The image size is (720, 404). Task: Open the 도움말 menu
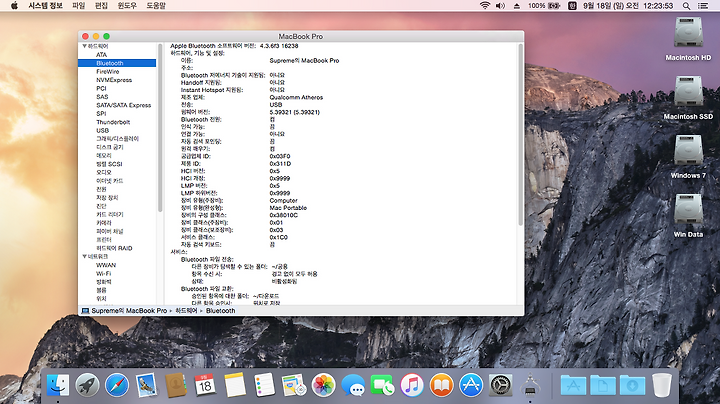click(156, 6)
